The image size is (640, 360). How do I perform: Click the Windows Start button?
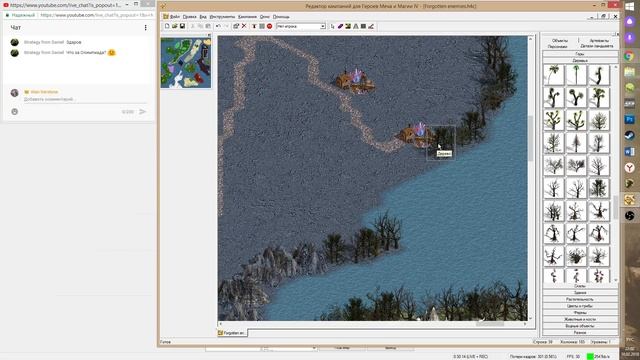pos(629,6)
